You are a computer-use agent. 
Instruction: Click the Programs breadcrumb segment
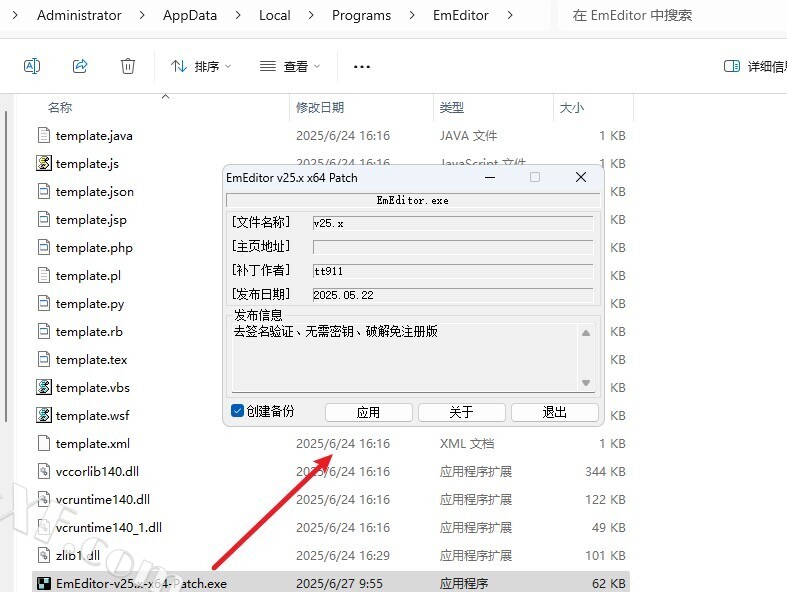pos(361,15)
